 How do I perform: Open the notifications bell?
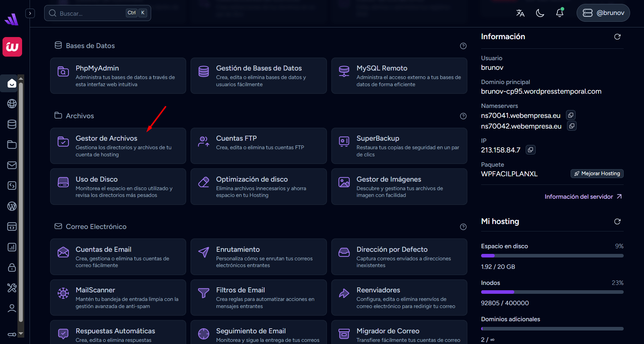pyautogui.click(x=560, y=13)
